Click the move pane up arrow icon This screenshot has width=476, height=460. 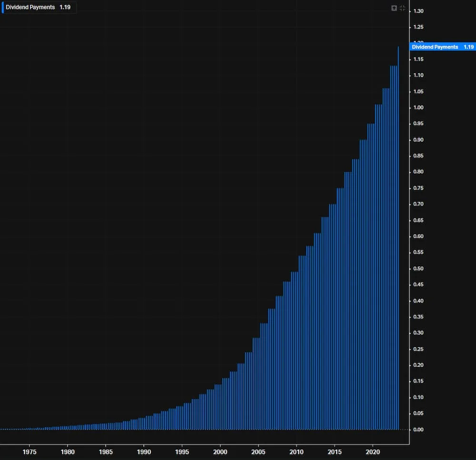click(394, 8)
